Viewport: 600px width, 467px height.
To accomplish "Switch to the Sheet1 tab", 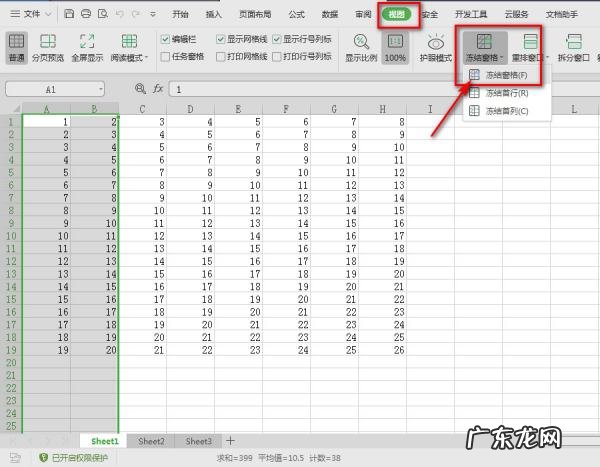I will point(105,441).
